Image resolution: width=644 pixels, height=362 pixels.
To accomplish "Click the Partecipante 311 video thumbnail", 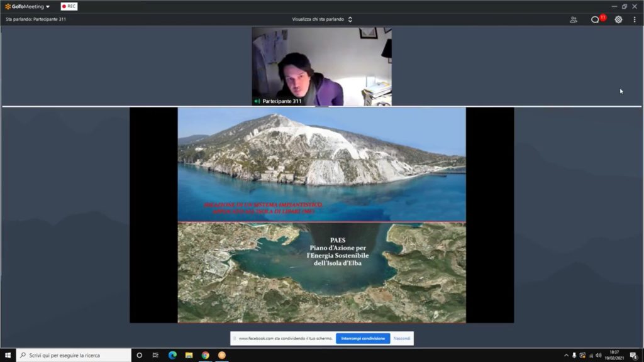I will point(321,66).
